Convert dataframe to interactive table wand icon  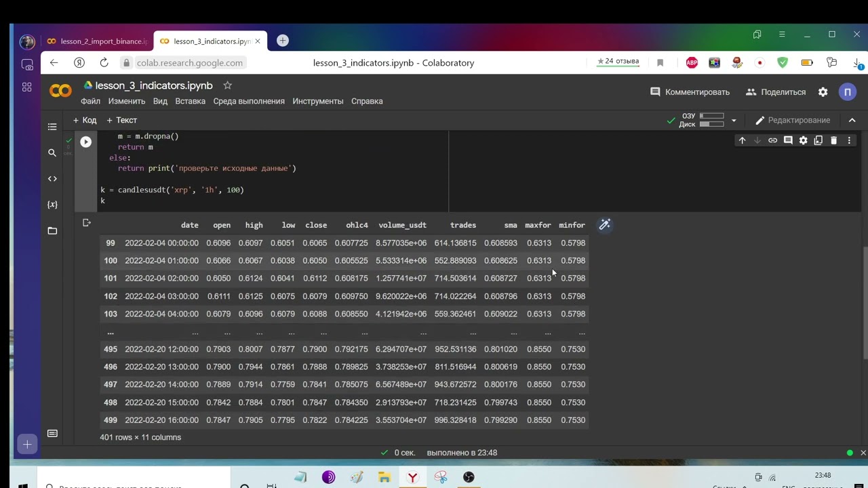point(604,225)
